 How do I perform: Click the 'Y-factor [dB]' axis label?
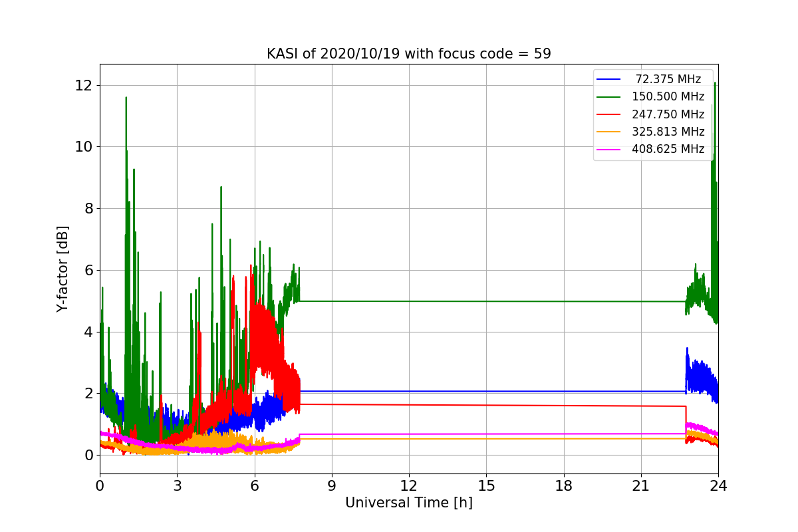point(63,269)
